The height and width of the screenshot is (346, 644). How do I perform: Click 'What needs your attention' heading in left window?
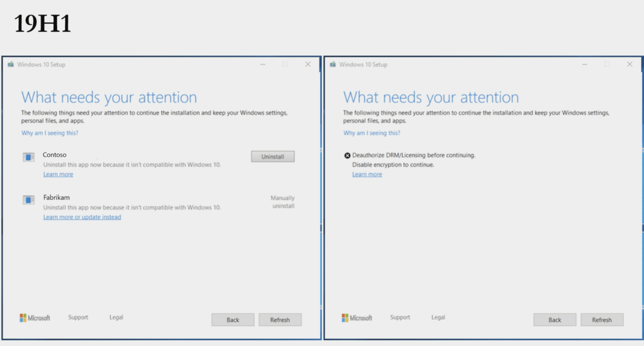point(109,97)
